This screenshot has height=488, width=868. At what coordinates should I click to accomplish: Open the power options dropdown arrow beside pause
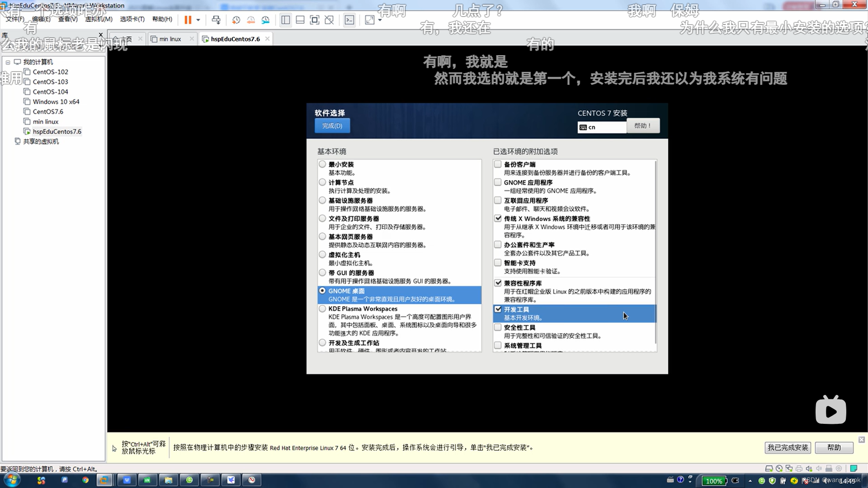pos(198,20)
